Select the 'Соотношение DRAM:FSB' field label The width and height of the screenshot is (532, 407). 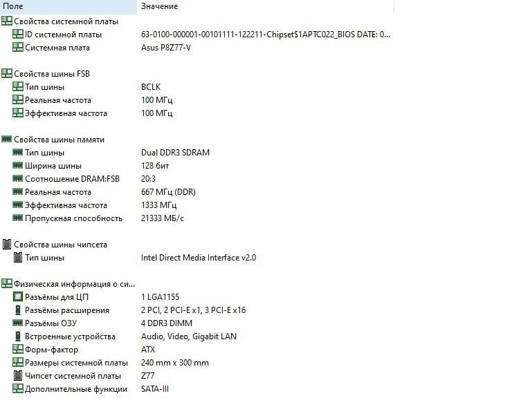point(72,179)
